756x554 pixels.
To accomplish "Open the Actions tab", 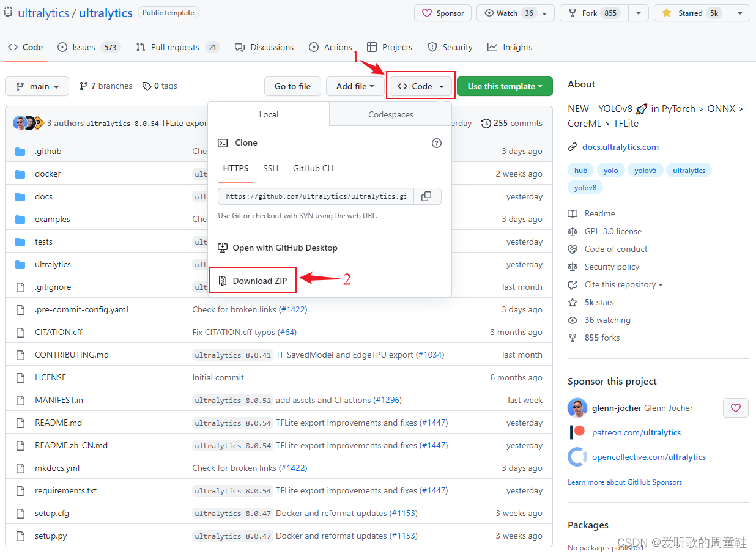I will (330, 47).
